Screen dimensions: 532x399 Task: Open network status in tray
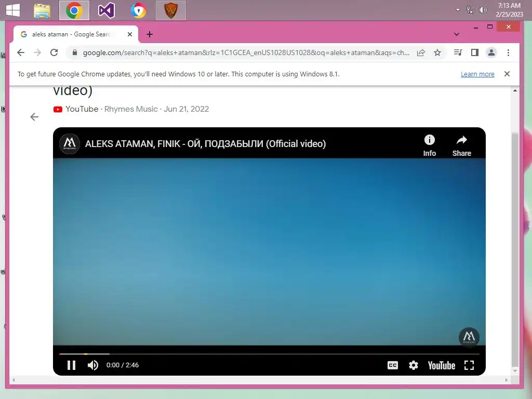471,10
